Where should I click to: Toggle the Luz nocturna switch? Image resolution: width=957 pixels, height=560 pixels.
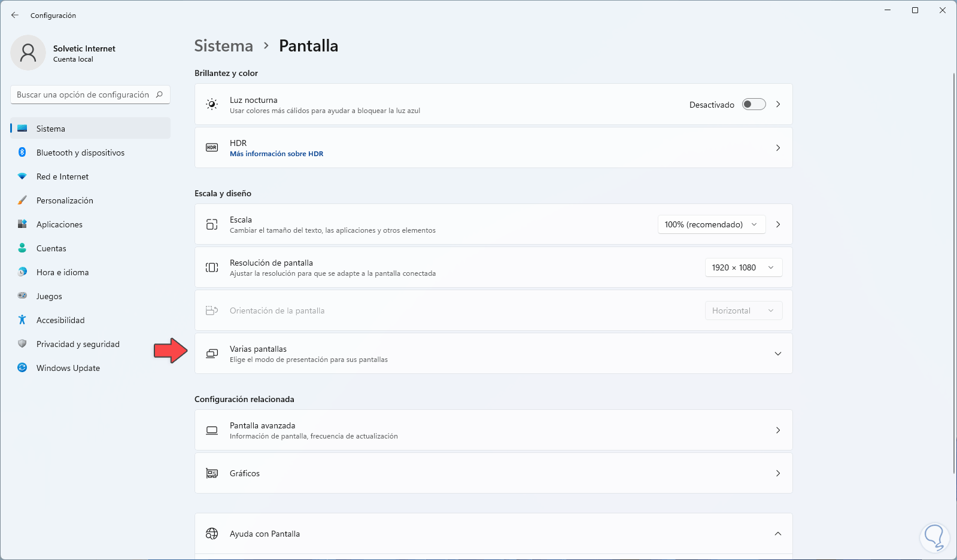[x=754, y=104]
